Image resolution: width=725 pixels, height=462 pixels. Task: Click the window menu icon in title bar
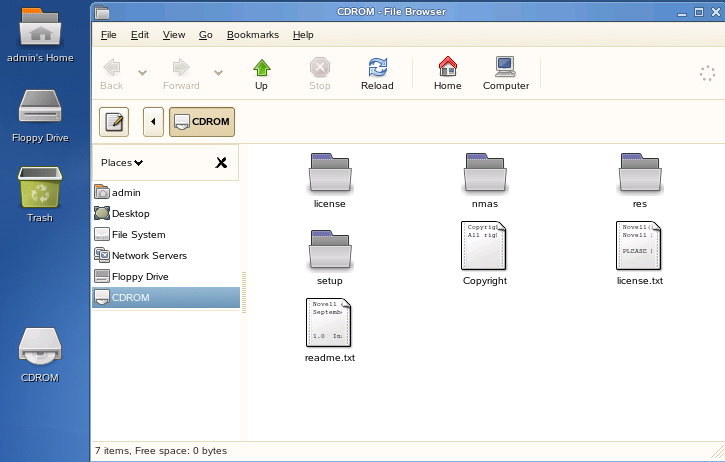(x=102, y=12)
